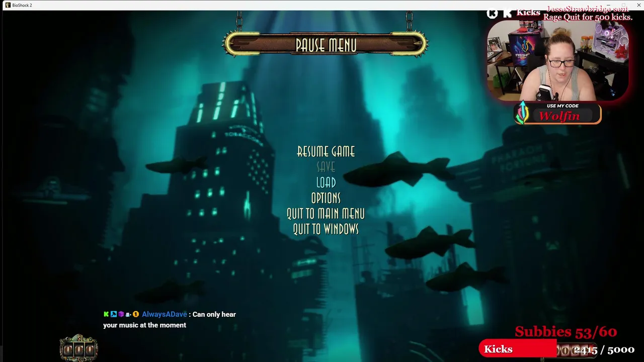Click the gold number-one badge in chat
644x362 pixels.
click(x=135, y=314)
